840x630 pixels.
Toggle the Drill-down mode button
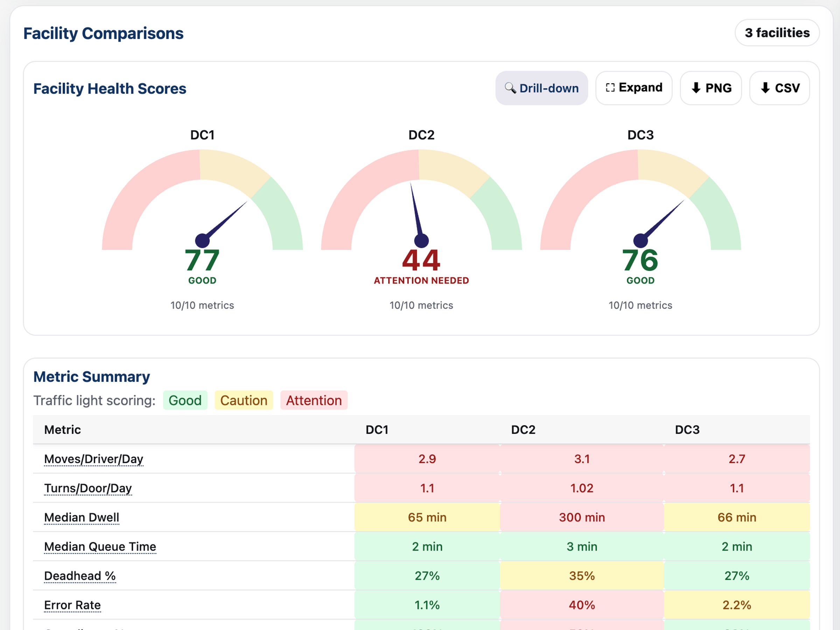coord(541,88)
